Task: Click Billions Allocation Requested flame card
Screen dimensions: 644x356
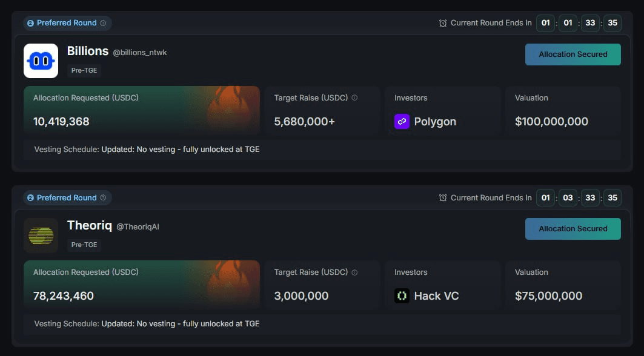Action: (142, 110)
